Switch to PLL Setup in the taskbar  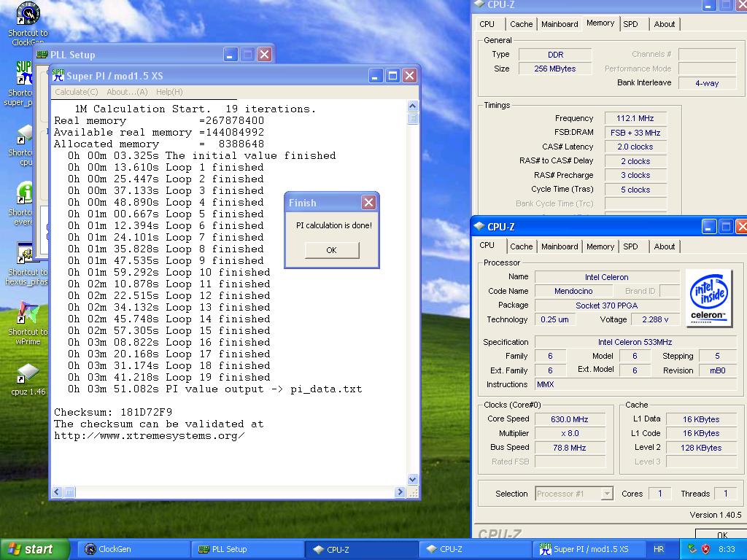click(247, 549)
